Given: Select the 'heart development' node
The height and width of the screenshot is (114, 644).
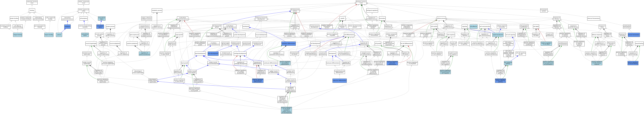Looking at the screenshot, I should (200, 54).
